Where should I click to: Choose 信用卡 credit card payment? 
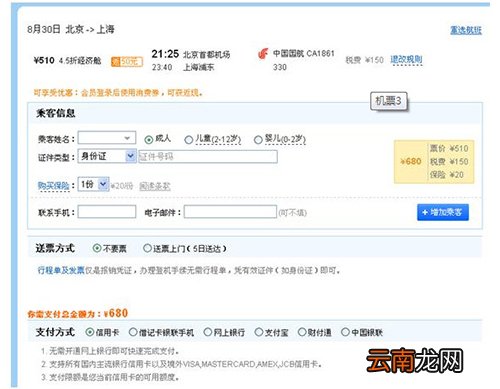(90, 332)
